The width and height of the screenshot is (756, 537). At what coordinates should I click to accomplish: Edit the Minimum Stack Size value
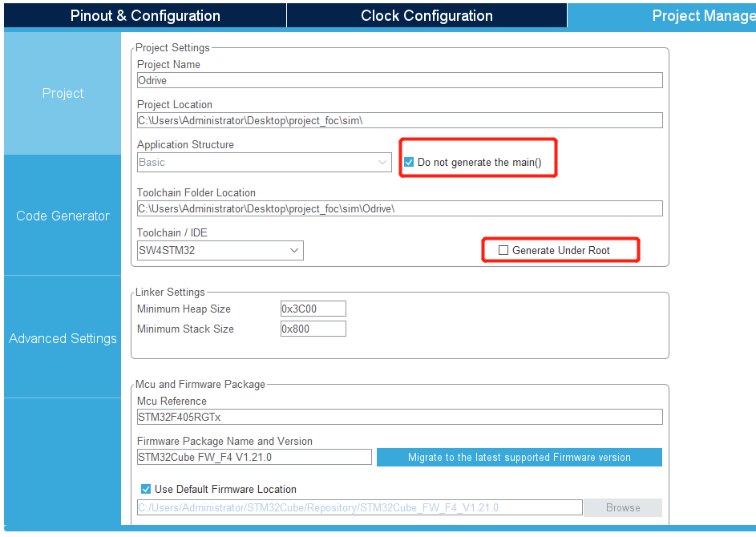point(313,328)
